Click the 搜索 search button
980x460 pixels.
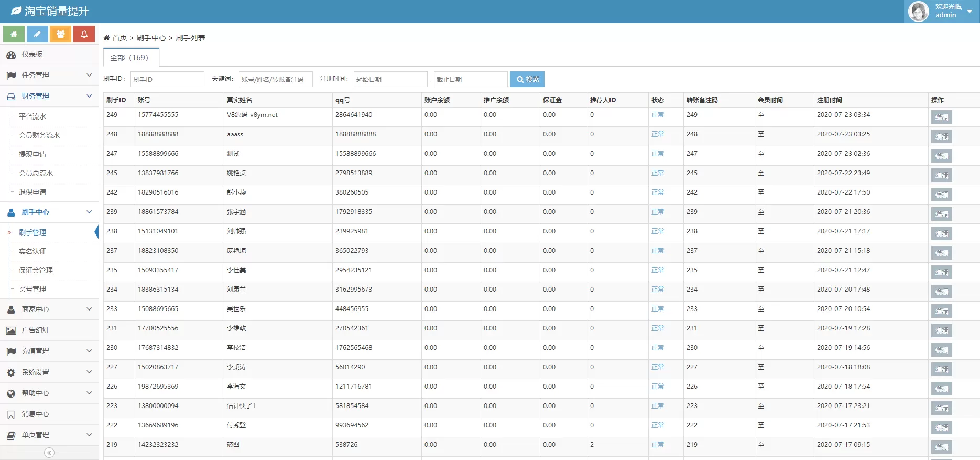click(x=527, y=79)
